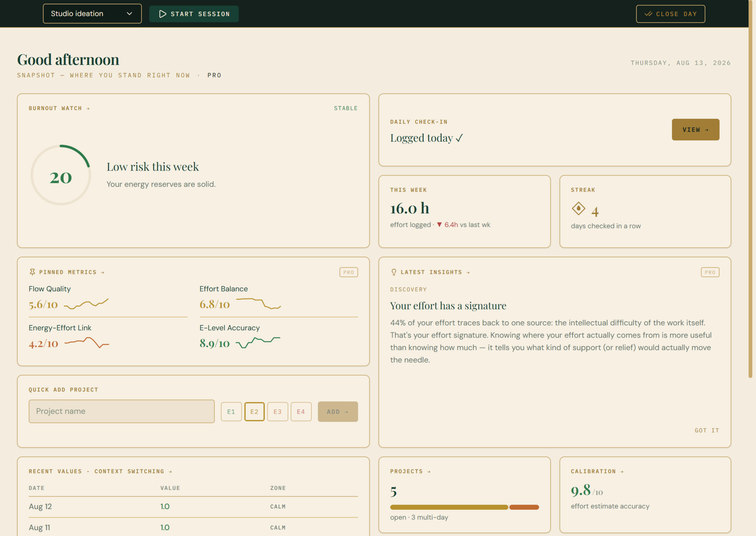Click the Close Day button

pos(670,14)
